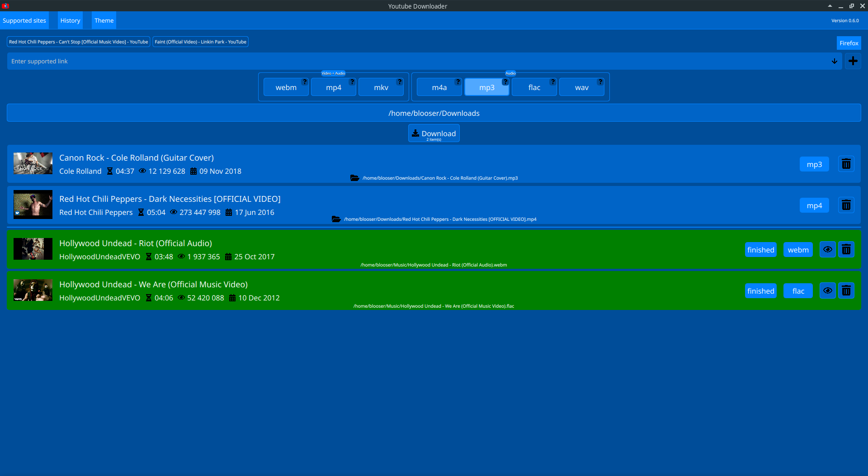The width and height of the screenshot is (868, 476).
Task: Click the We Are flac file path text
Action: tap(434, 306)
